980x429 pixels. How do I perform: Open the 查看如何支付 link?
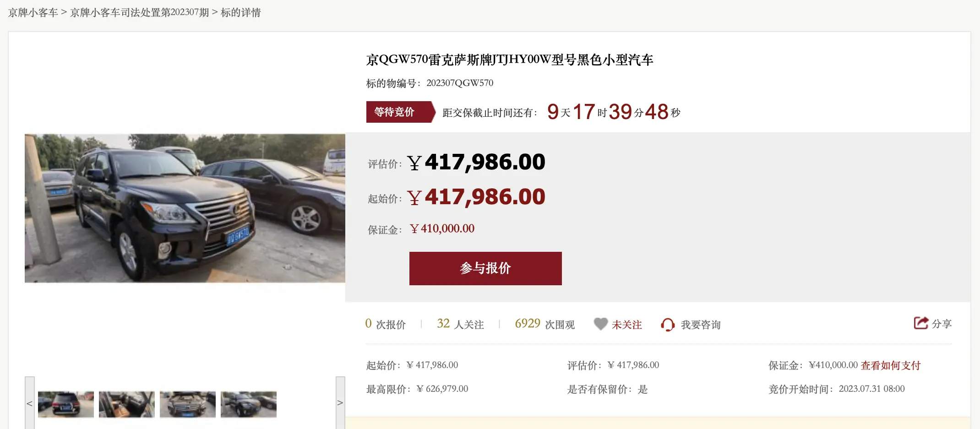890,365
